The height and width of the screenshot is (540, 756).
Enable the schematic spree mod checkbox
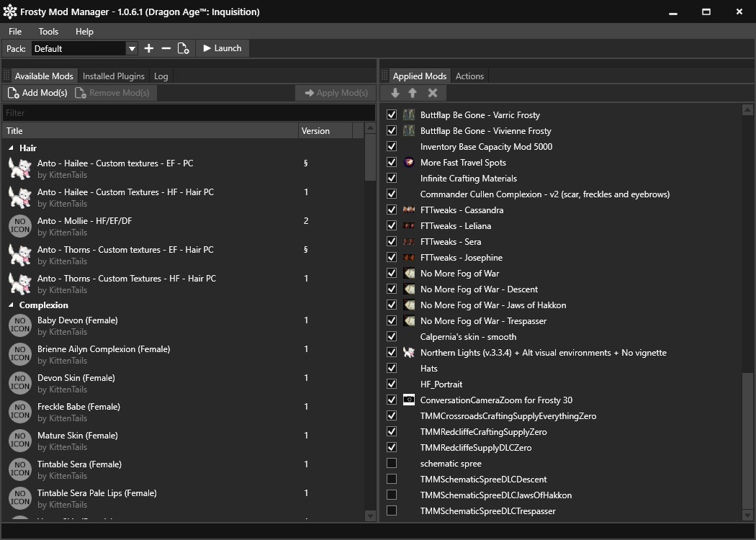pyautogui.click(x=392, y=464)
